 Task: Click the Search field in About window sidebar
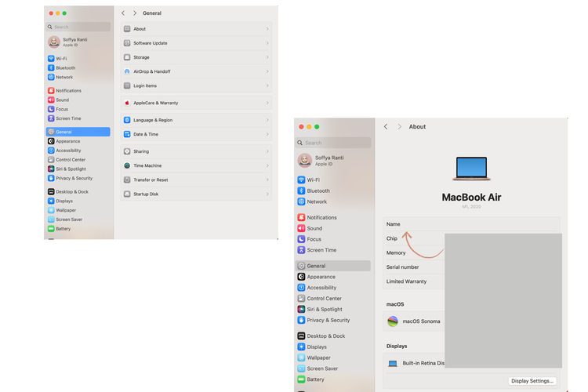point(334,143)
